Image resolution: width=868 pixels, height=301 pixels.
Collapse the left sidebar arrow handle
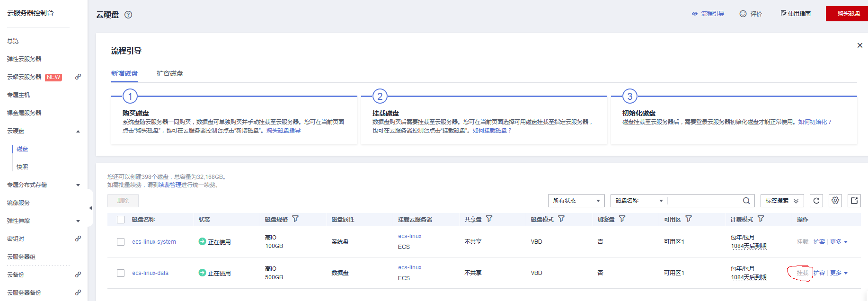click(90, 208)
